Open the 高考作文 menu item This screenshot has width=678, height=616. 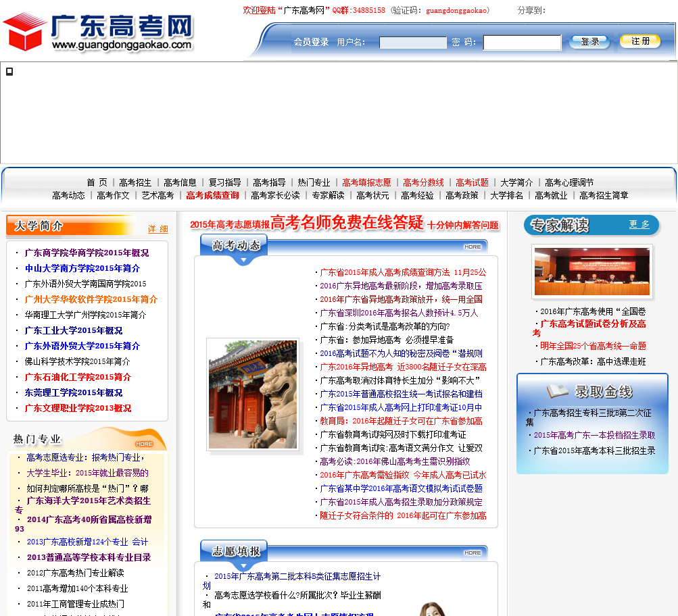point(114,195)
